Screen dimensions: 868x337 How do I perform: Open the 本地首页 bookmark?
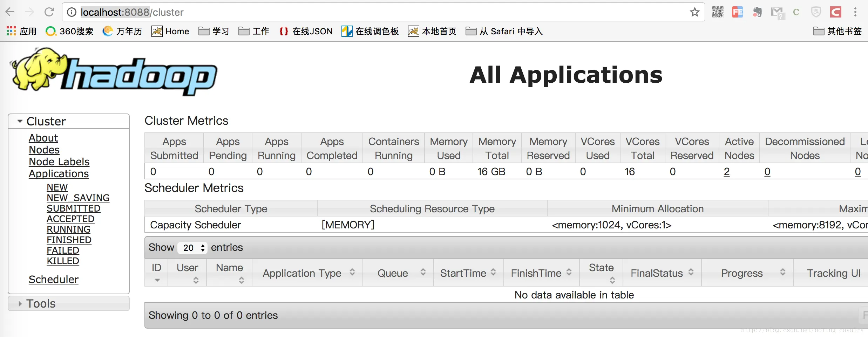(432, 31)
